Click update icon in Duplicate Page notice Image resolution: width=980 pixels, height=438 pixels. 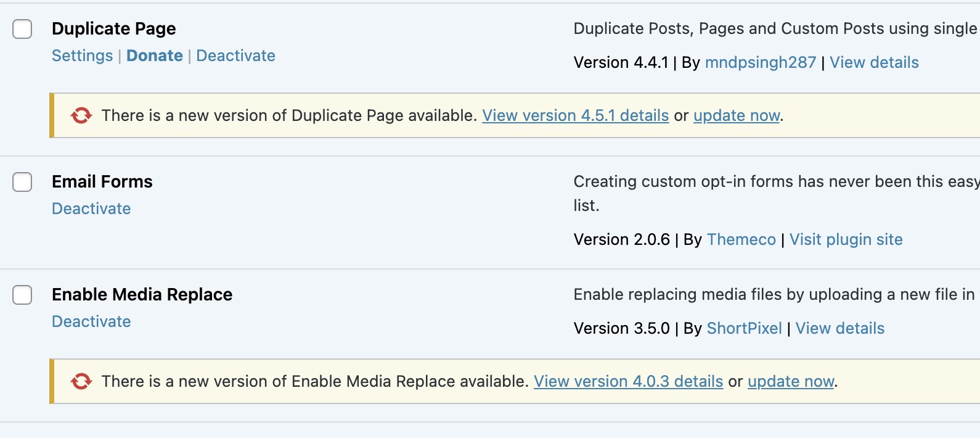81,115
